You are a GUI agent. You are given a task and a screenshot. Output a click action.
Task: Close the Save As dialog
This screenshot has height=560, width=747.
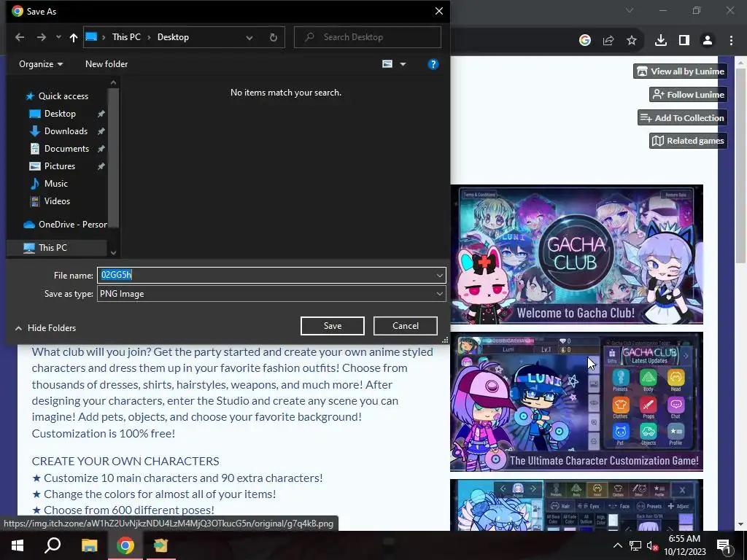(x=438, y=11)
